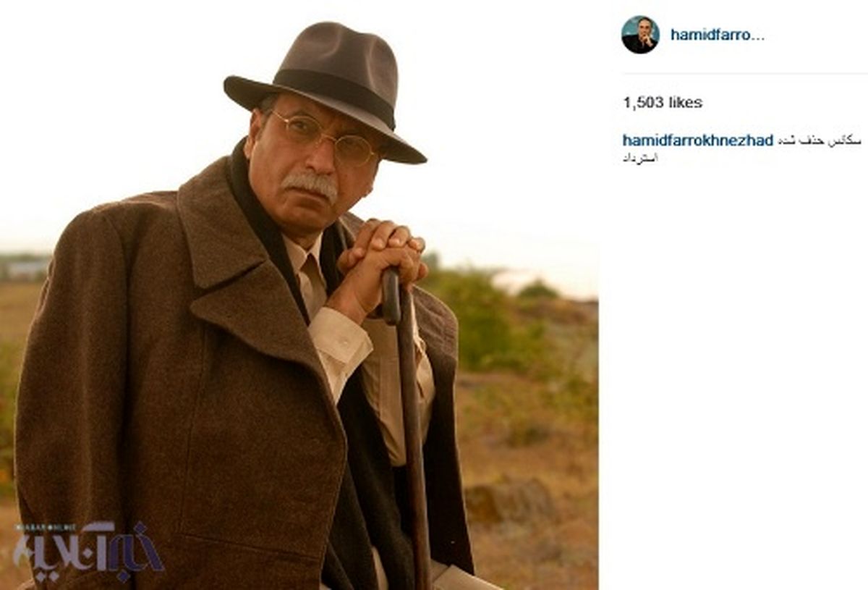The height and width of the screenshot is (590, 868).
Task: Click the white mustache in the photo
Action: (x=311, y=185)
